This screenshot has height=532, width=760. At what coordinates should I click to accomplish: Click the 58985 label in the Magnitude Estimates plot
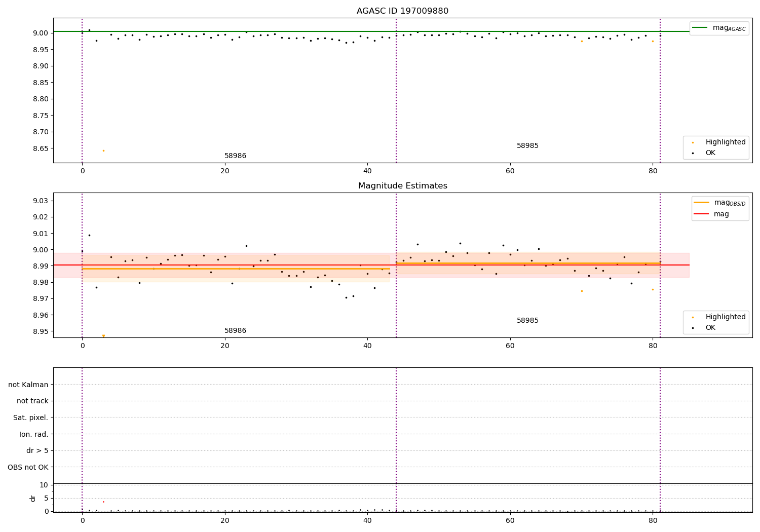(527, 321)
